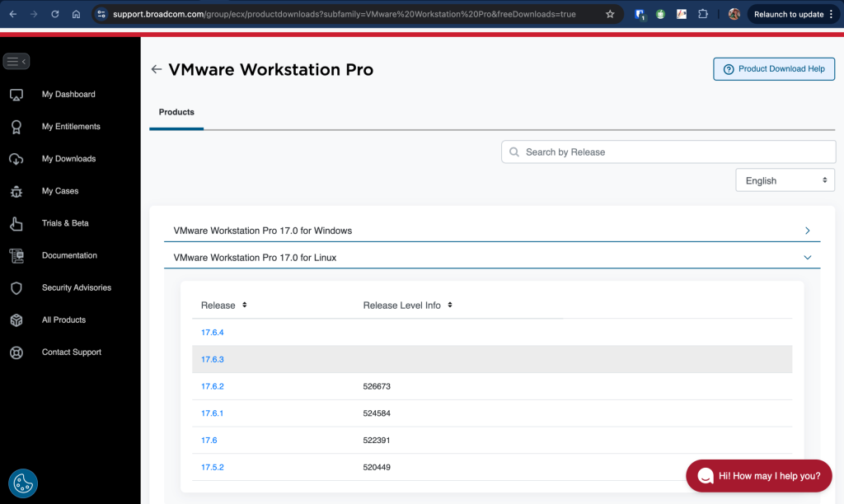This screenshot has width=844, height=504.
Task: Open Contact Support from the sidebar
Action: pyautogui.click(x=72, y=352)
